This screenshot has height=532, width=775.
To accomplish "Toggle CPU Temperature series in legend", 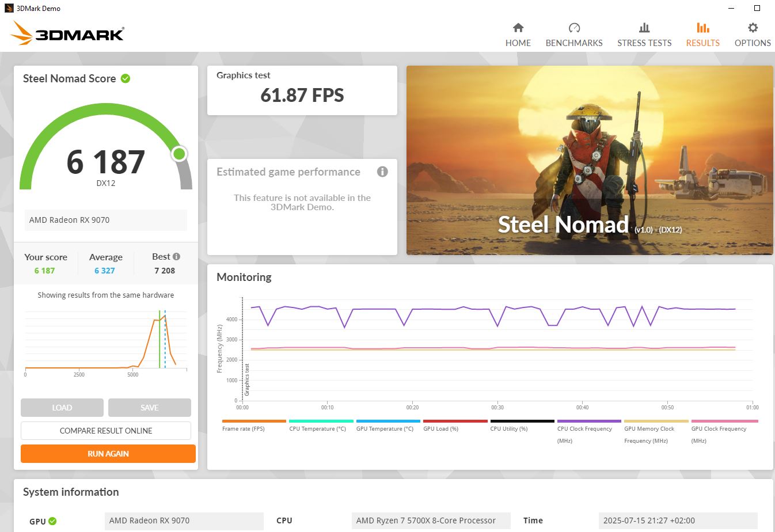I will pyautogui.click(x=321, y=425).
